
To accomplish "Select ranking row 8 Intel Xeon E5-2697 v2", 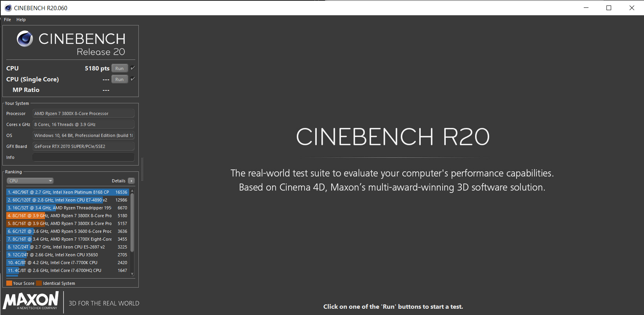I will tap(67, 247).
